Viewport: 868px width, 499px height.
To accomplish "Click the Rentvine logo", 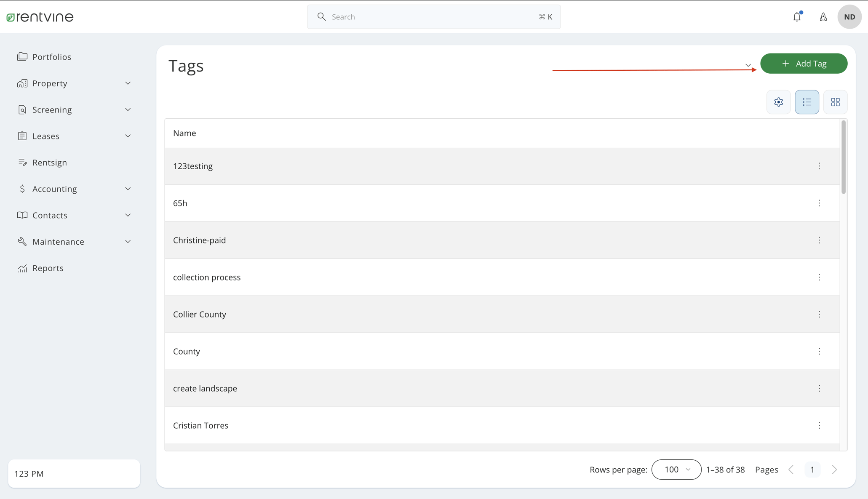I will (40, 17).
